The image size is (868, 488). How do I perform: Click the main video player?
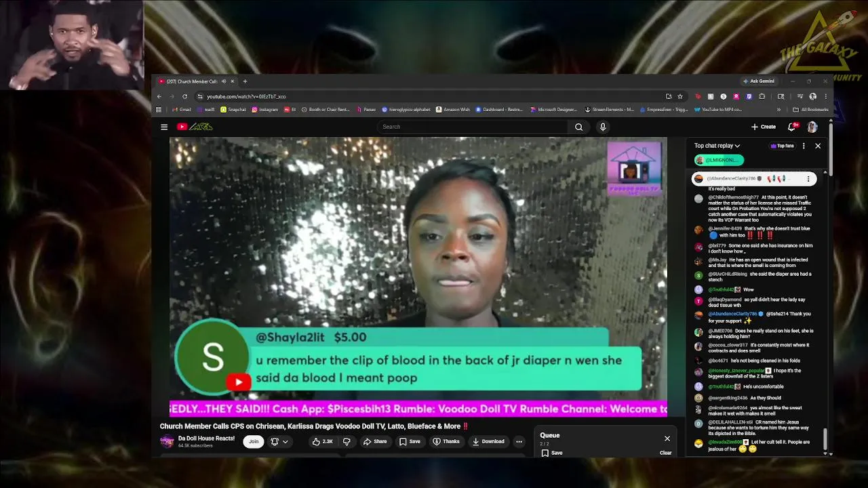(x=418, y=276)
